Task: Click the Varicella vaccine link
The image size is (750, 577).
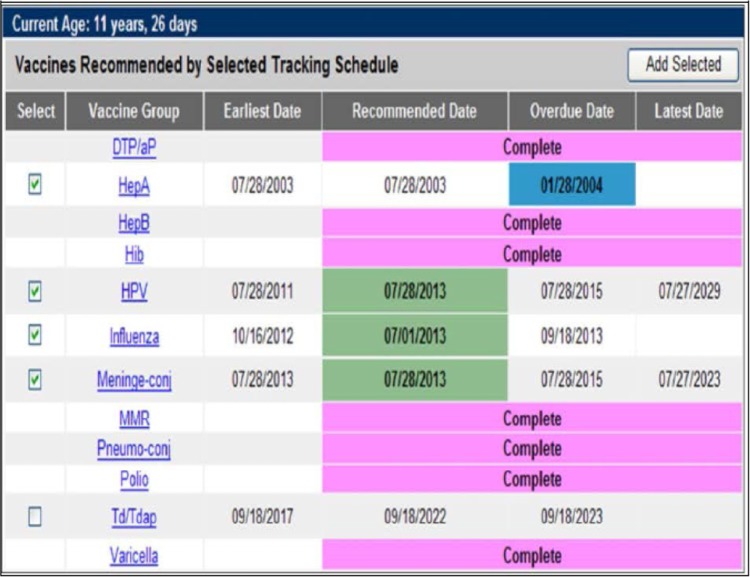Action: point(134,555)
